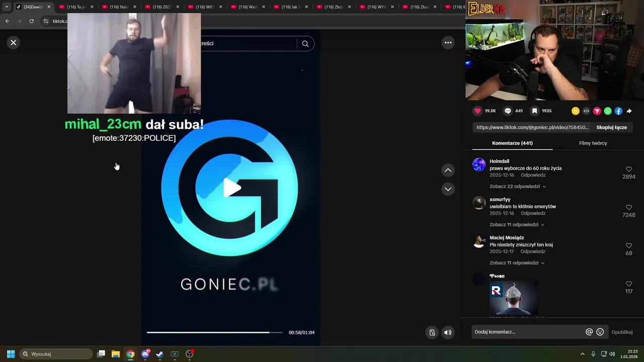This screenshot has height=362, width=644.
Task: Click username Heimdall
Action: click(x=499, y=161)
